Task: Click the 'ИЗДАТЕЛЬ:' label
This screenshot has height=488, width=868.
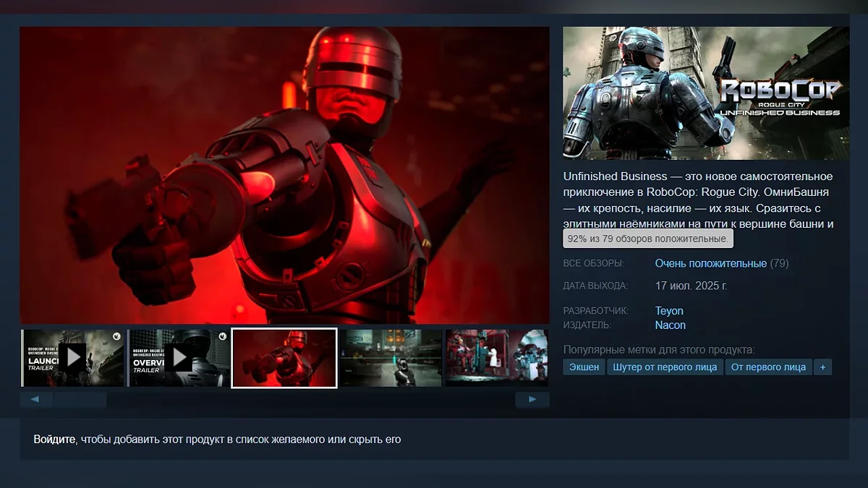Action: (x=587, y=325)
